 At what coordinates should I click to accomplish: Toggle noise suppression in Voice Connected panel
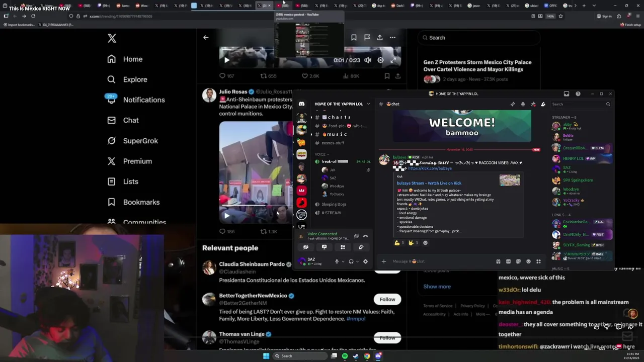(x=356, y=236)
